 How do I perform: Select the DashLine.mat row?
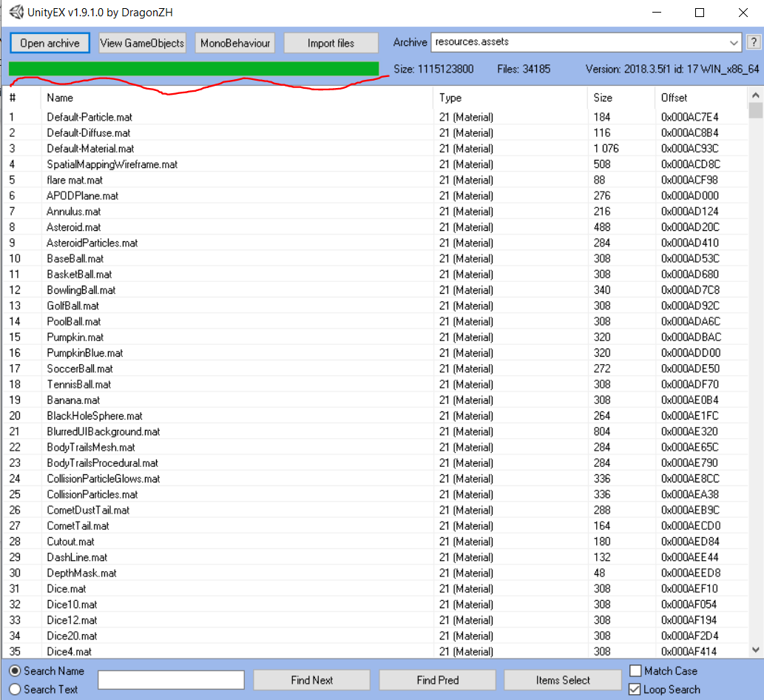[376, 557]
